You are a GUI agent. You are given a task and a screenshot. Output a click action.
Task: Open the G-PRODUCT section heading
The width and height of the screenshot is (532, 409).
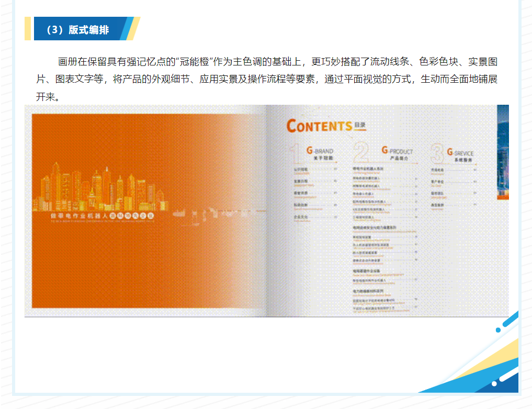[398, 151]
